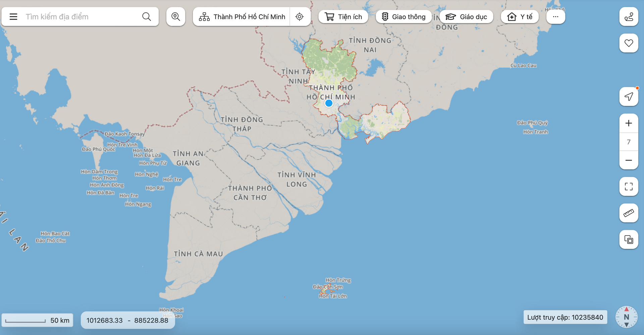Select the ruler measure tool
Viewport: 644px width, 335px height.
(x=629, y=213)
